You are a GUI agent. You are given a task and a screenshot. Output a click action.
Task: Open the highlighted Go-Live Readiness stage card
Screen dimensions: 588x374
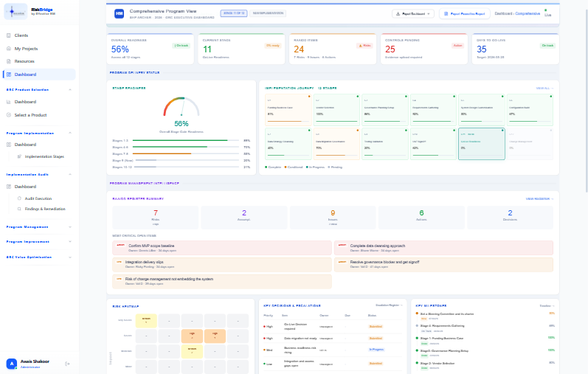pos(482,144)
